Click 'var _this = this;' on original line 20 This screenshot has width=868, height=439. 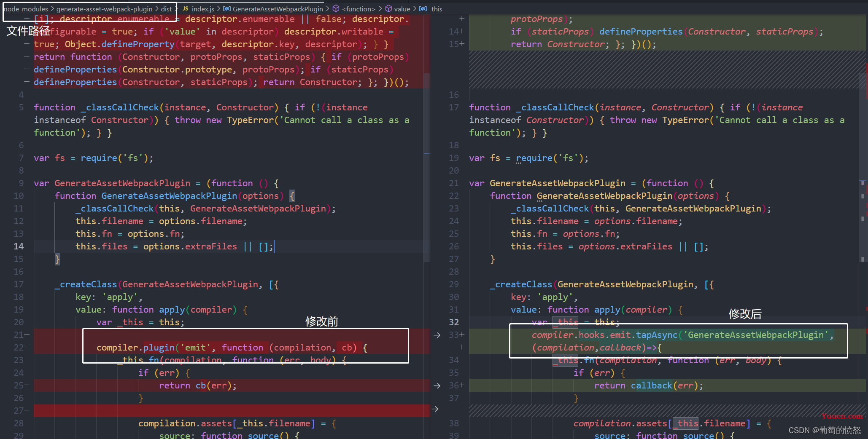140,322
